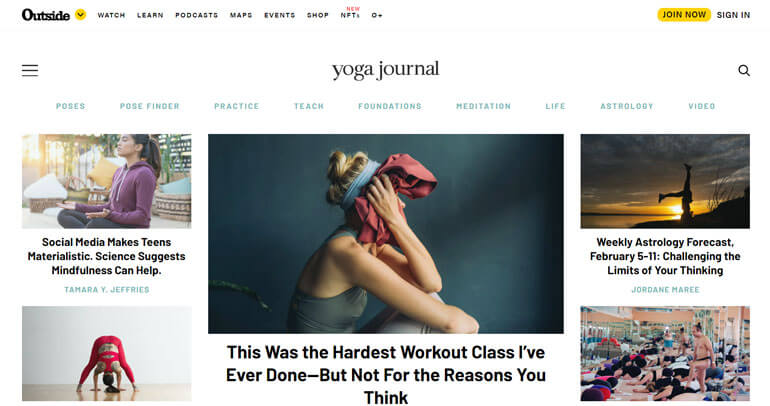Screen dimensions: 770x406
Task: Open the sunset handstand silhouette thumbnail
Action: [x=665, y=181]
